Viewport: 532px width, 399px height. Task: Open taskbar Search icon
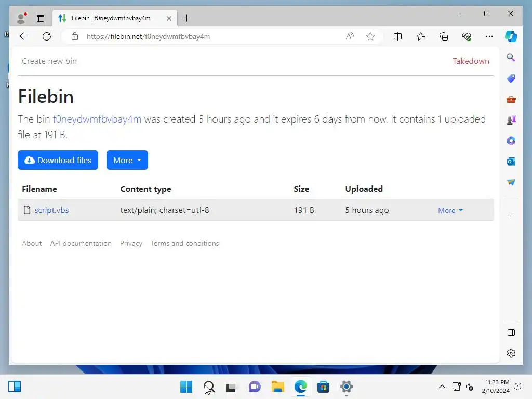pos(209,387)
